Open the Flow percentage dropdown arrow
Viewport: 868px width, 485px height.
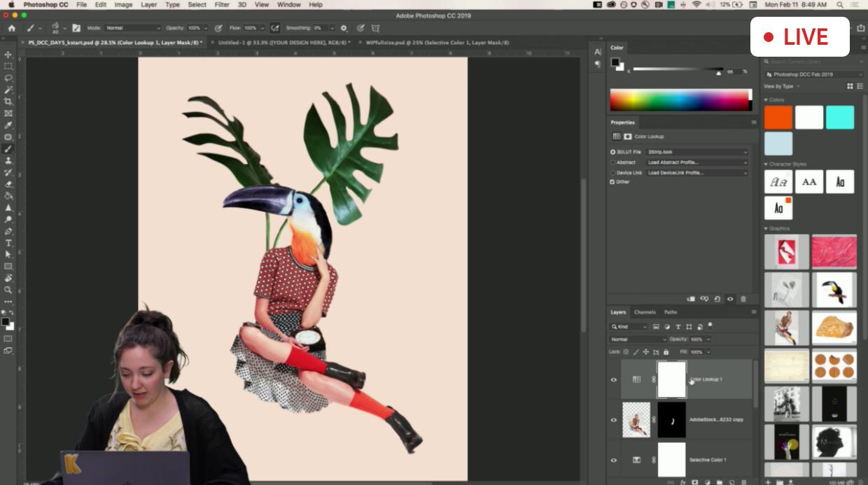point(262,28)
